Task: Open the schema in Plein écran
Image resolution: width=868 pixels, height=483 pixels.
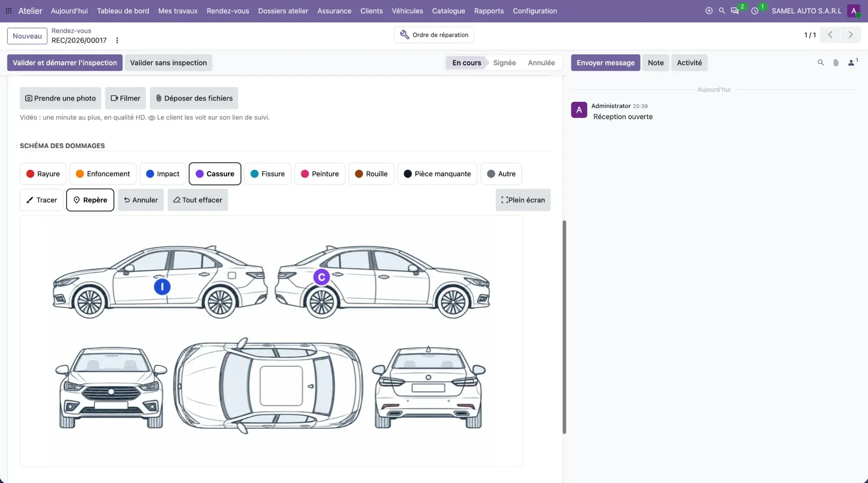Action: (x=523, y=200)
